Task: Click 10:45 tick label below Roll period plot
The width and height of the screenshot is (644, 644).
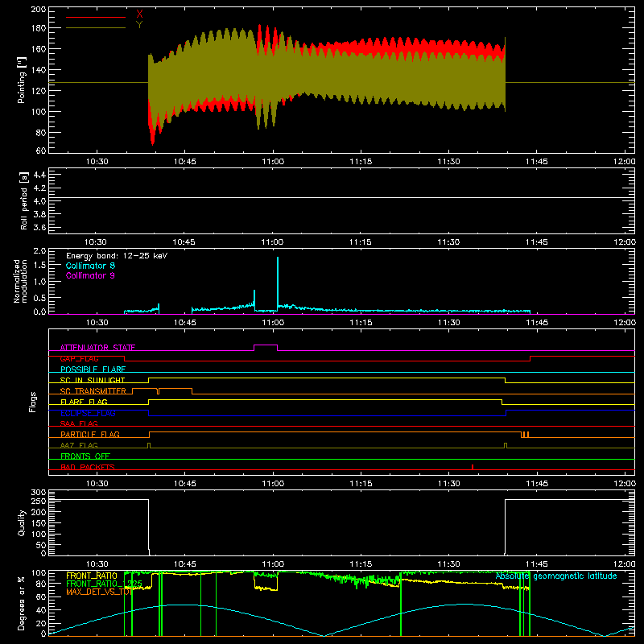Action: coord(184,242)
